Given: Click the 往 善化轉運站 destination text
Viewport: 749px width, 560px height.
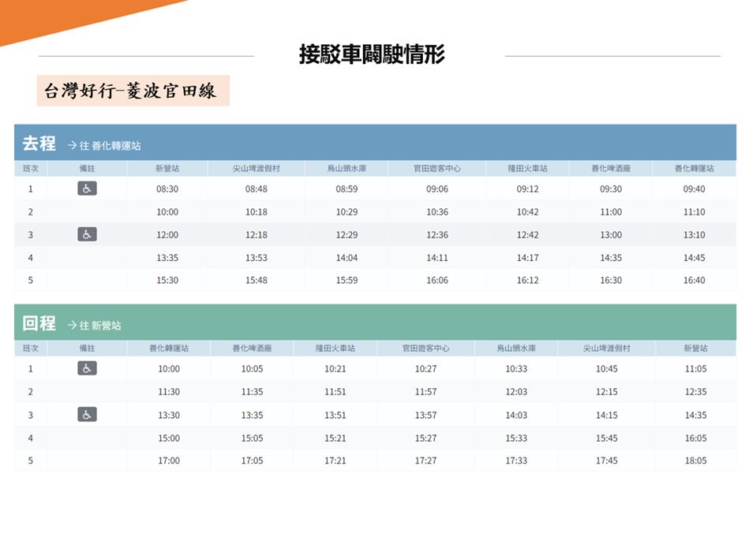Looking at the screenshot, I should [x=110, y=146].
